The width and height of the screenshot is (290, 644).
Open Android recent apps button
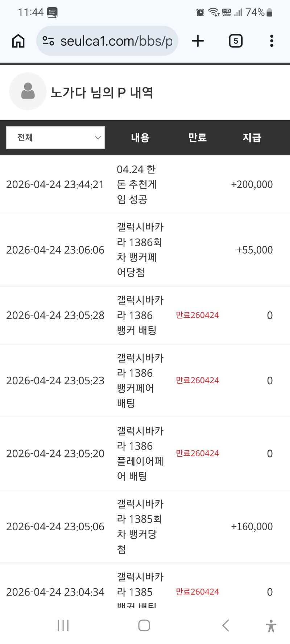click(x=63, y=625)
